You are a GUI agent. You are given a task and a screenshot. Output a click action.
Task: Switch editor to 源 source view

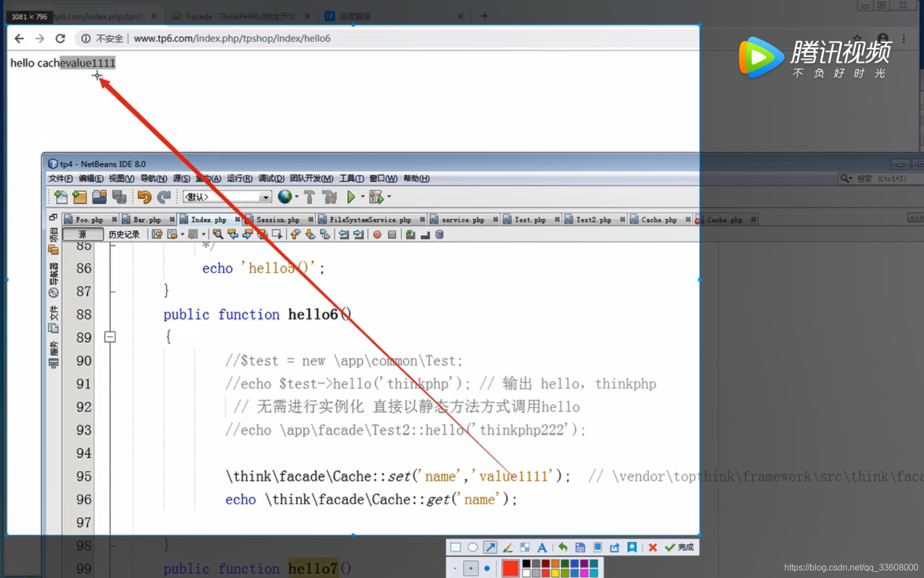83,235
